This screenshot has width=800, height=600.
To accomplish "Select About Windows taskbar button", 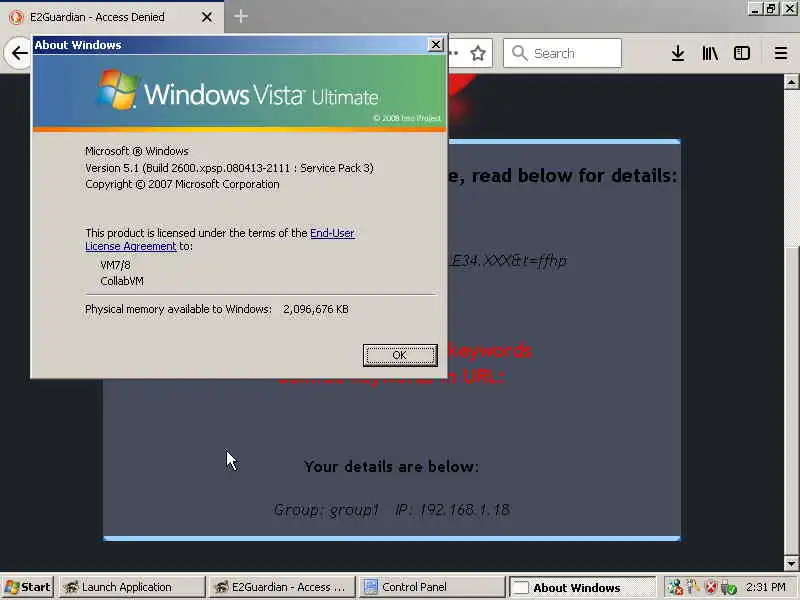I will [x=582, y=588].
